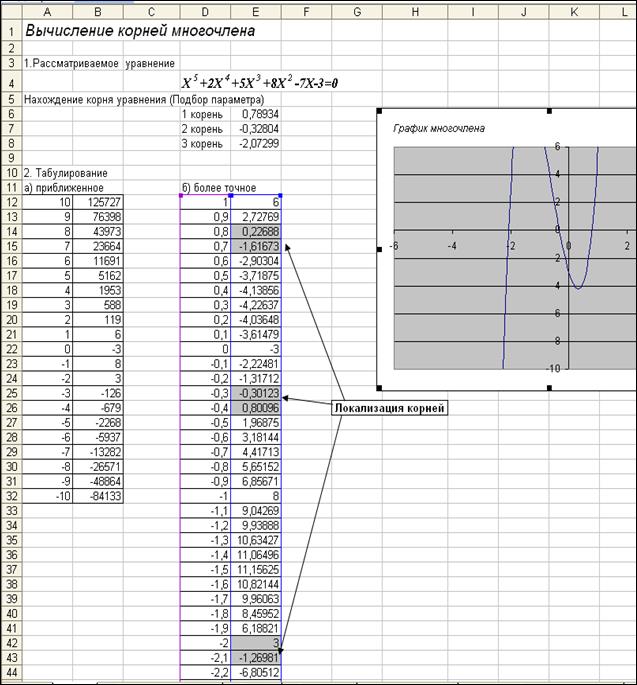
Task: Select cell with value 2,72769
Action: pos(256,217)
